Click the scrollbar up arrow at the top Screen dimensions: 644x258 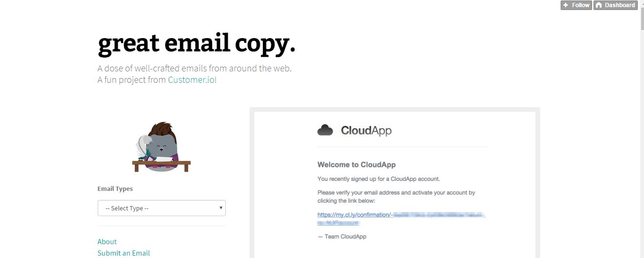[x=641, y=3]
